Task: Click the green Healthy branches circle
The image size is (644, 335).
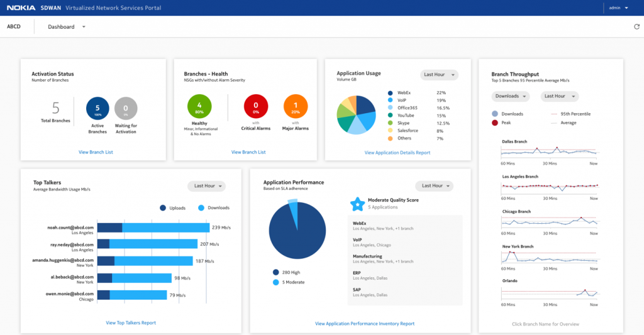Action: [x=199, y=106]
